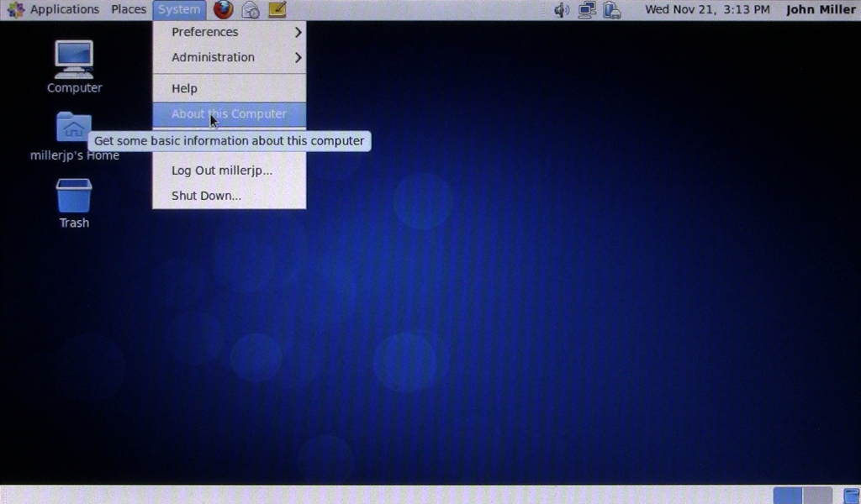Select the Trash desktop icon

tap(74, 203)
